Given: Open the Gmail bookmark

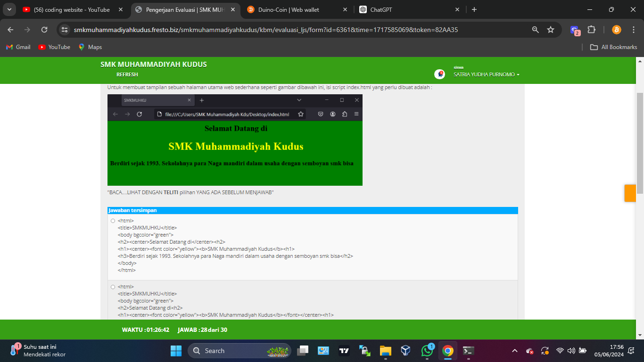Looking at the screenshot, I should click(x=18, y=47).
